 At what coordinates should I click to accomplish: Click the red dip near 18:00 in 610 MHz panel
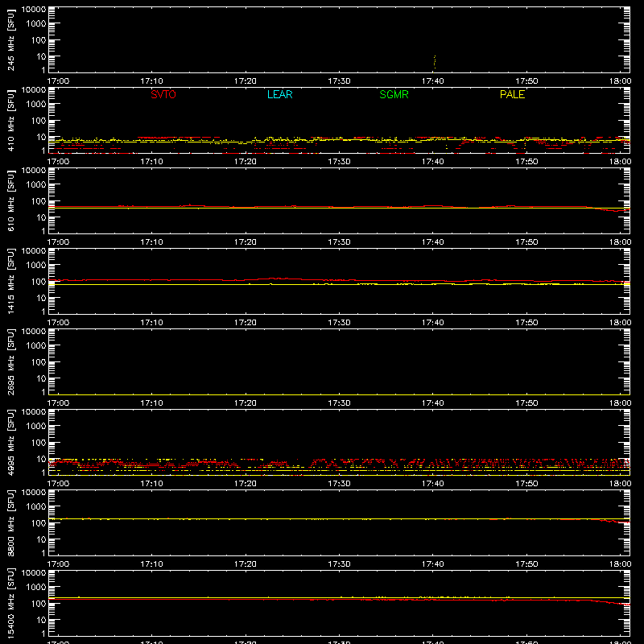(612, 210)
